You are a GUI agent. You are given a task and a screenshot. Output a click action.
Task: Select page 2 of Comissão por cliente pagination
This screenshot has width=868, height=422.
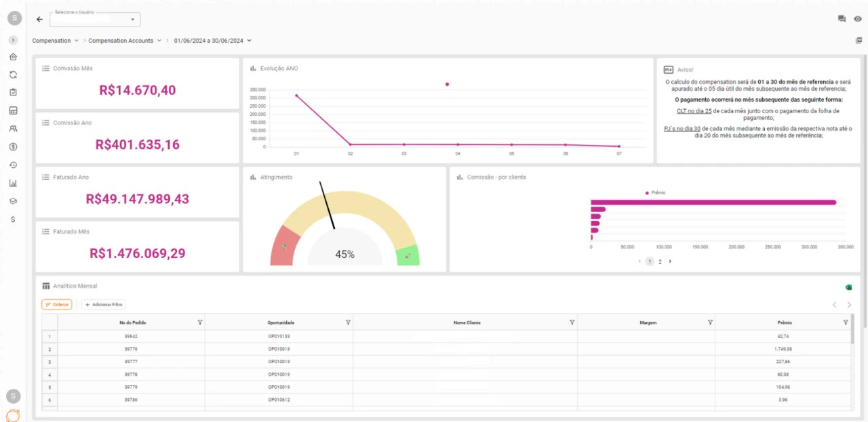(x=660, y=261)
